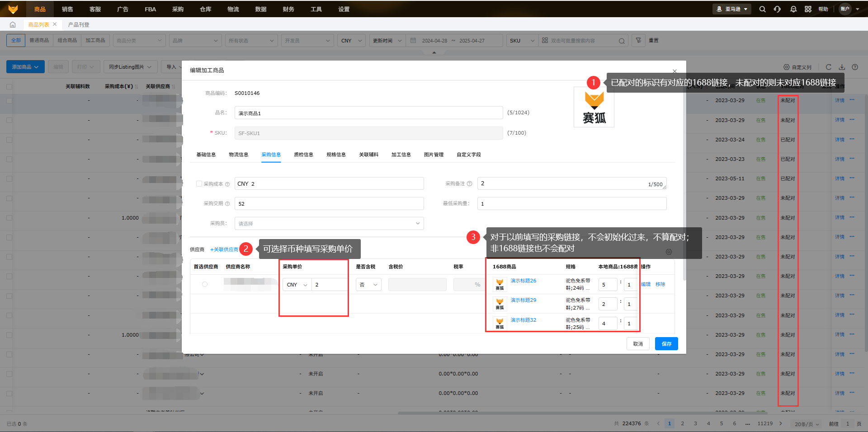Close the 编辑加工商品 dialog

pos(675,71)
